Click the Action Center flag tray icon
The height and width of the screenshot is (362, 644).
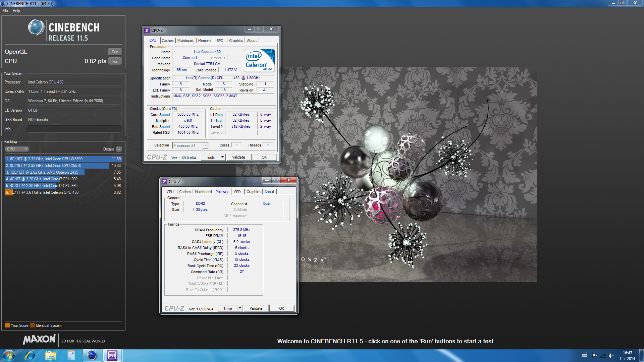(595, 356)
